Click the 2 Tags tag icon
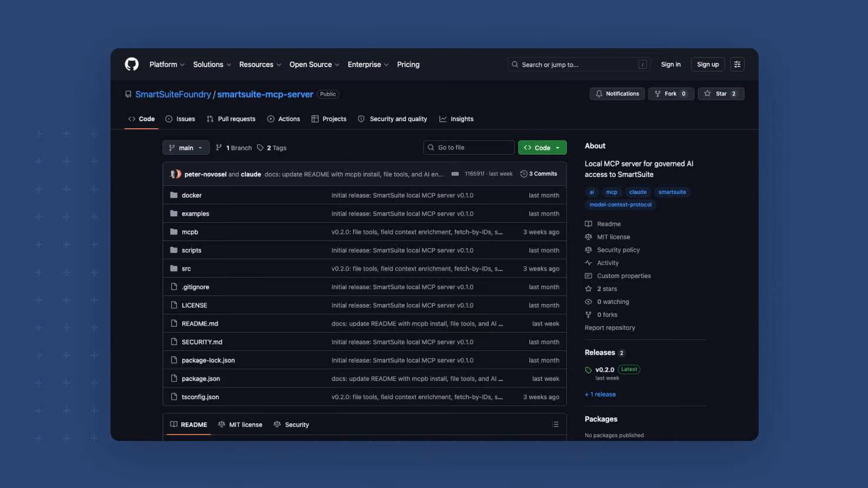Screen dimensions: 868x488 pos(261,148)
